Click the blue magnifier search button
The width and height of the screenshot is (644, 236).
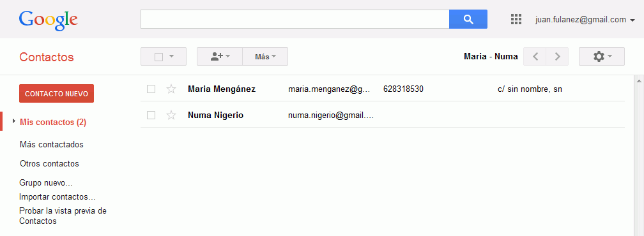coord(468,19)
